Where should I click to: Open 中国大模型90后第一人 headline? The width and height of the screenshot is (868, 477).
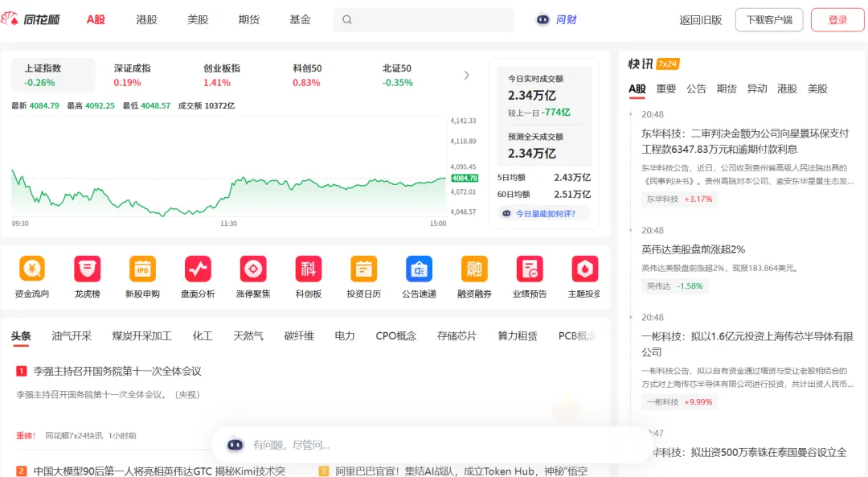(159, 471)
